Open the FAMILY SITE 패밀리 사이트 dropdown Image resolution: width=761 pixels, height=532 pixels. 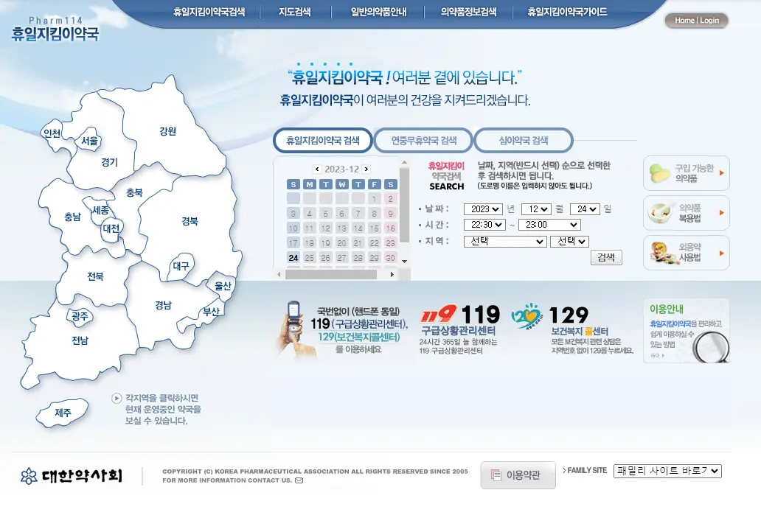[667, 471]
